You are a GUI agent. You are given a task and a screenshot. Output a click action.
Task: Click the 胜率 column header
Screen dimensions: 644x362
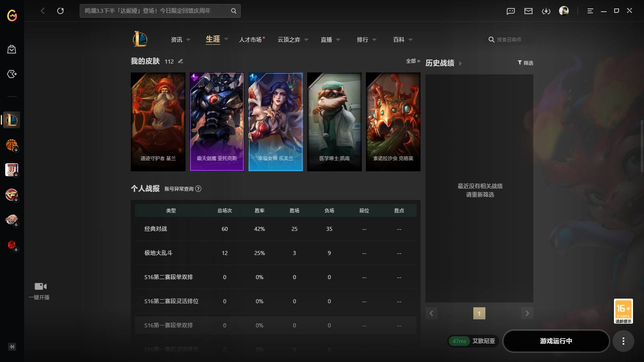(x=260, y=210)
